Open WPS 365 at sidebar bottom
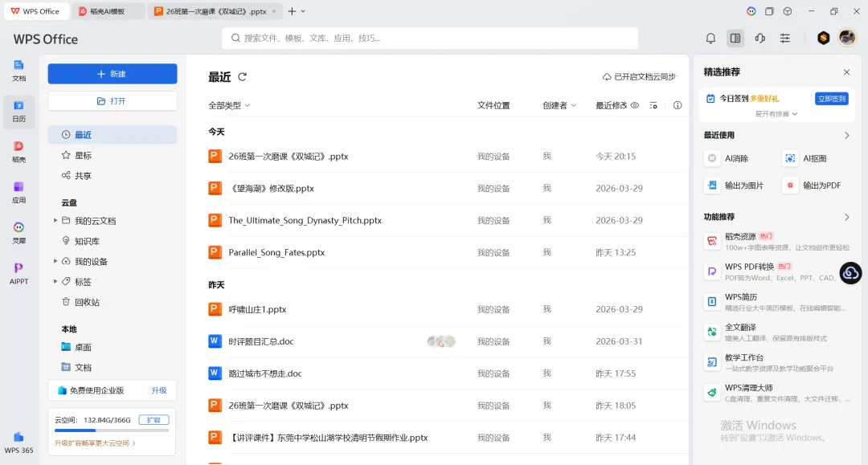 18,443
